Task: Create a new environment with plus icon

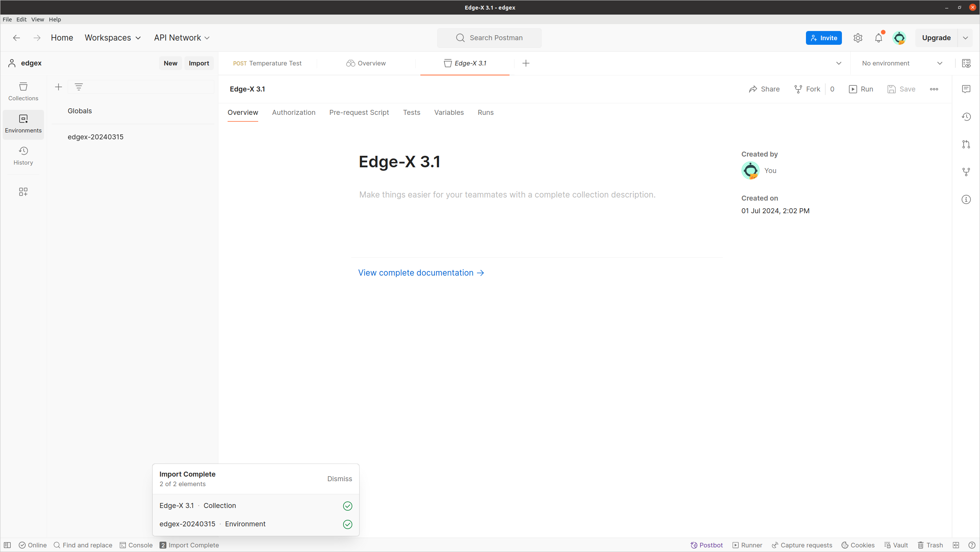Action: 58,87
